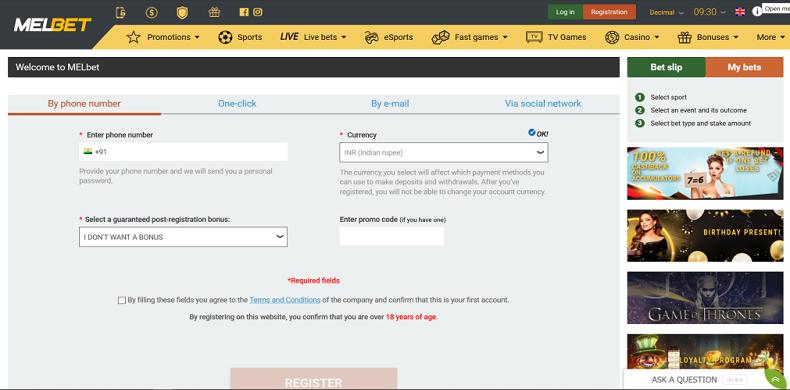Click the shield security icon
This screenshot has width=790, height=390.
pos(182,13)
